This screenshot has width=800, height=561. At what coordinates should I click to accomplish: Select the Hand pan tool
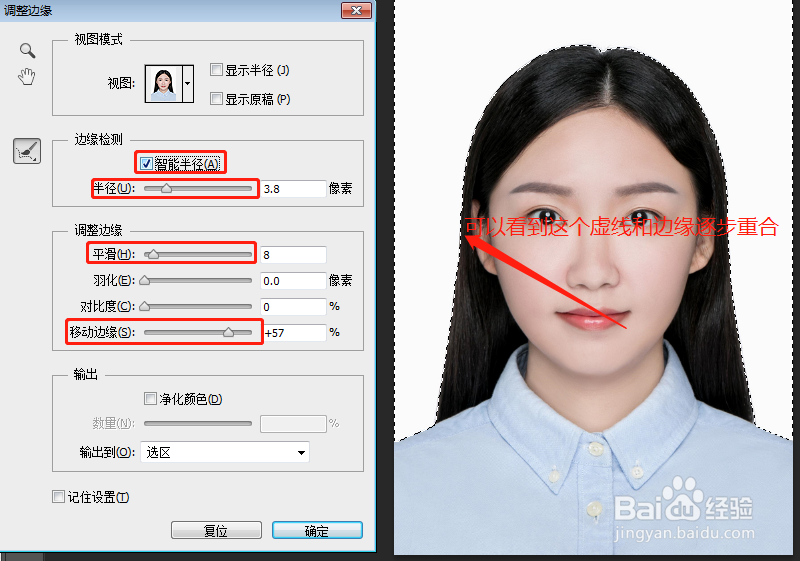pos(27,76)
